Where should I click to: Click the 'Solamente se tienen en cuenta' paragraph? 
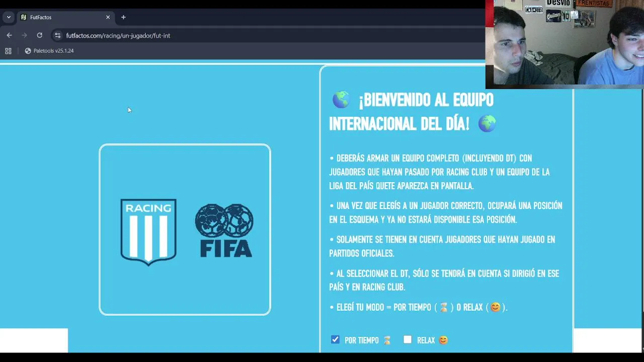[x=442, y=246]
